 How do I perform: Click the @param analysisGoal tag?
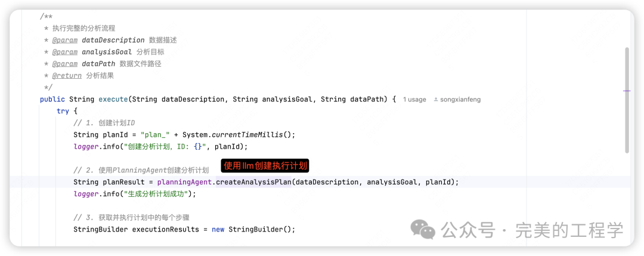click(x=65, y=52)
